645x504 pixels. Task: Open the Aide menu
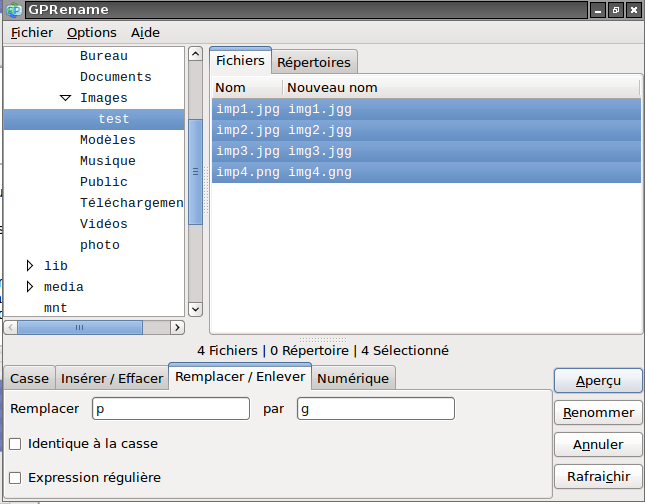pos(145,32)
